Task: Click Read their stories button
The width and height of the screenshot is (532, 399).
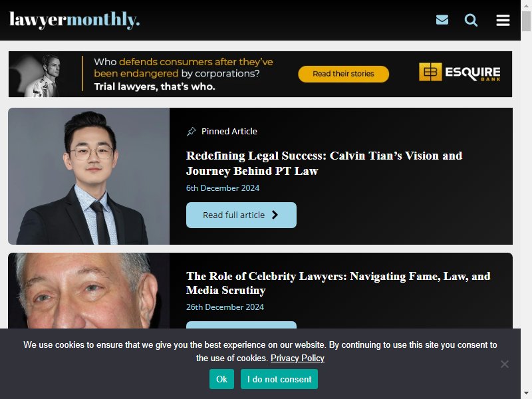Action: 343,74
